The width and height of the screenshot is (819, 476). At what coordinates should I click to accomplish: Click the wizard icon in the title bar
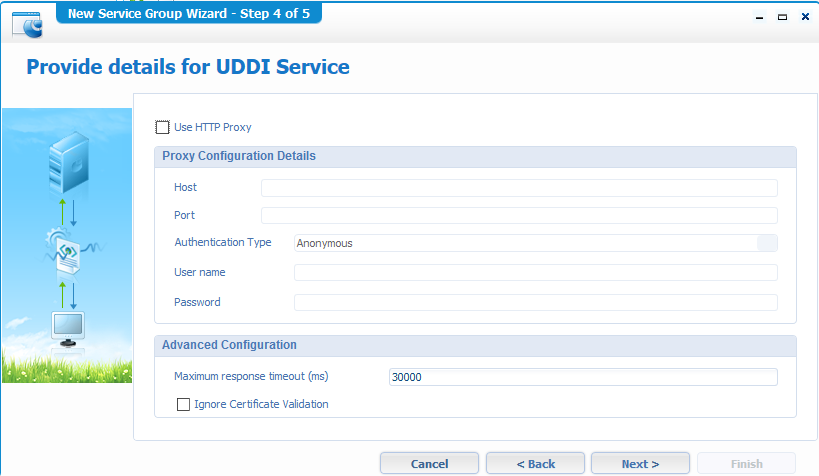[27, 24]
